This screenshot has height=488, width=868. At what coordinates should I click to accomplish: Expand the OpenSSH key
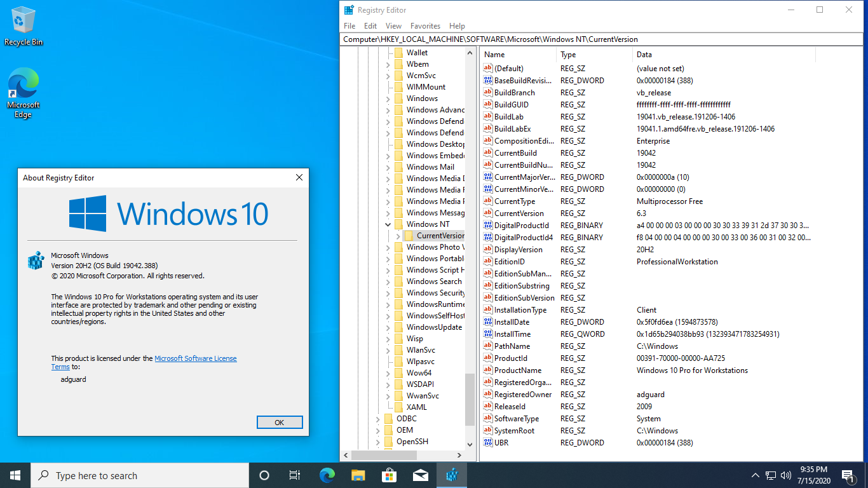[378, 442]
